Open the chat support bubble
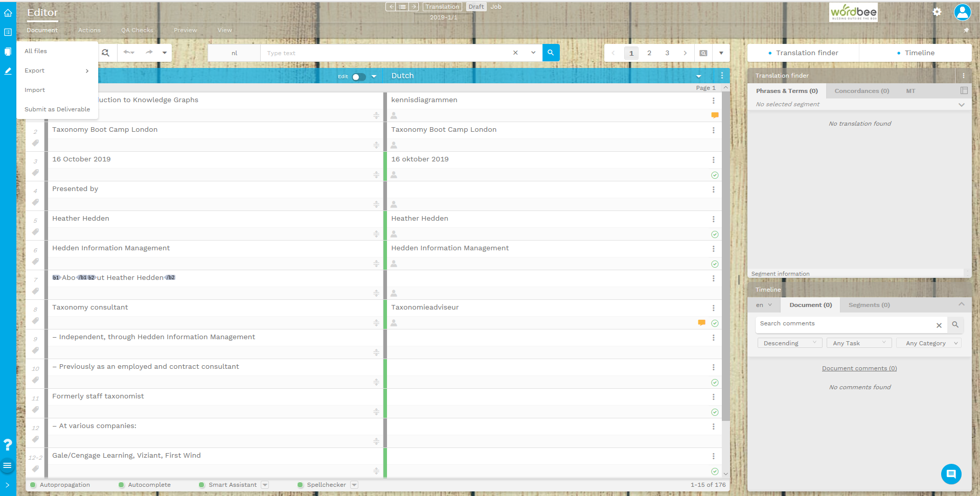This screenshot has width=980, height=496. (951, 474)
